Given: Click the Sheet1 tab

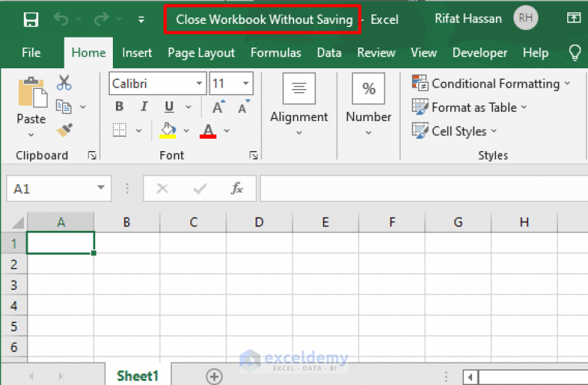Looking at the screenshot, I should (x=137, y=376).
